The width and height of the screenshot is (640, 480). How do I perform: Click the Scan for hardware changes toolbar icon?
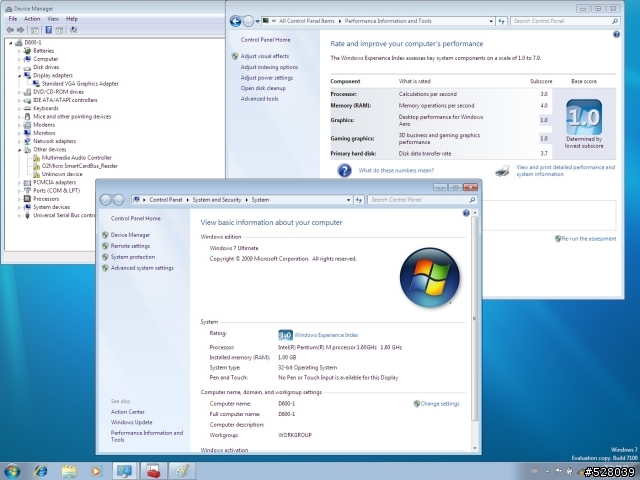point(73,30)
